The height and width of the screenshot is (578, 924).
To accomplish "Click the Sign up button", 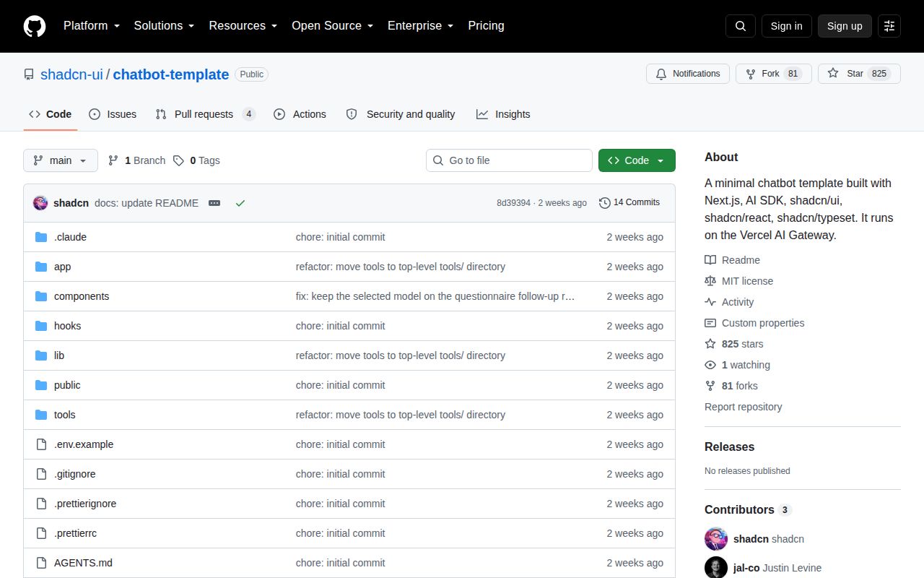I will click(x=845, y=26).
